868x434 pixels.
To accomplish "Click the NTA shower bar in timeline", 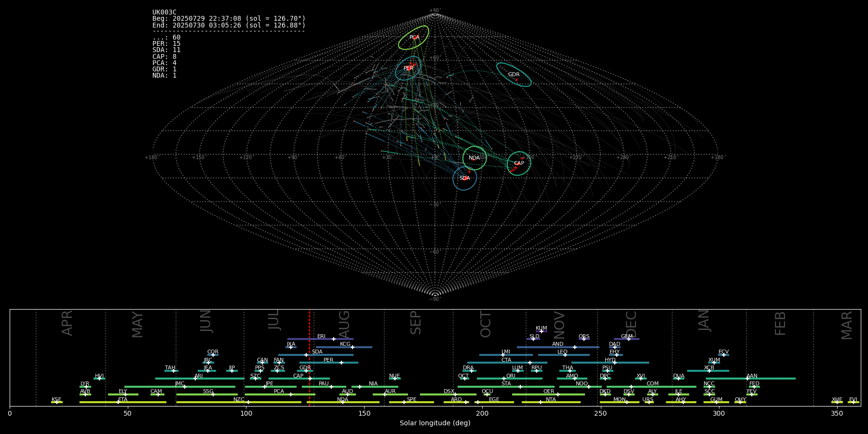I will pos(551,402).
